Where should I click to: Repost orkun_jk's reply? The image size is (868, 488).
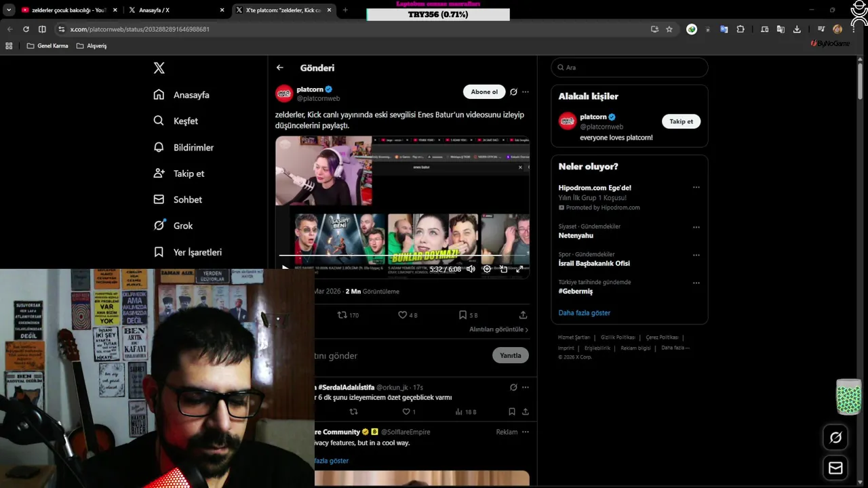pos(353,411)
